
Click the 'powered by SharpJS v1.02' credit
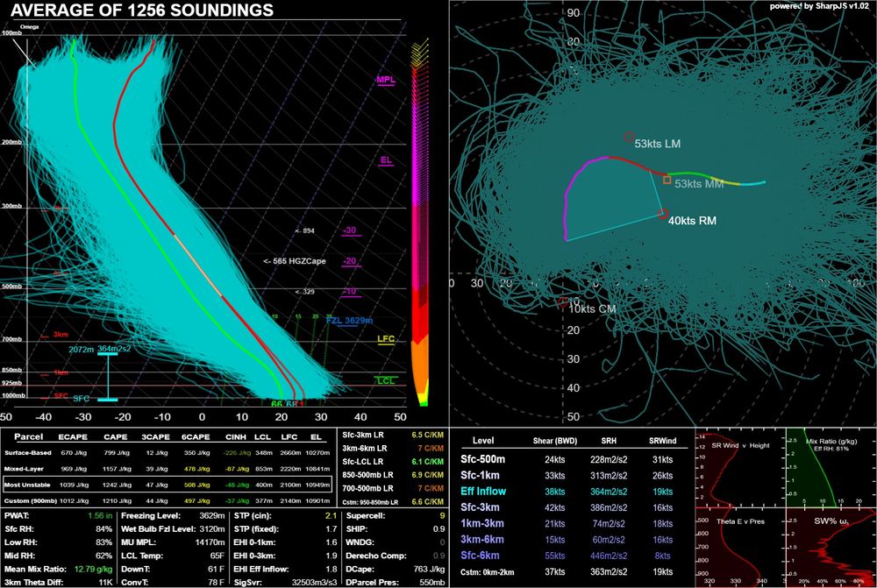[x=819, y=6]
